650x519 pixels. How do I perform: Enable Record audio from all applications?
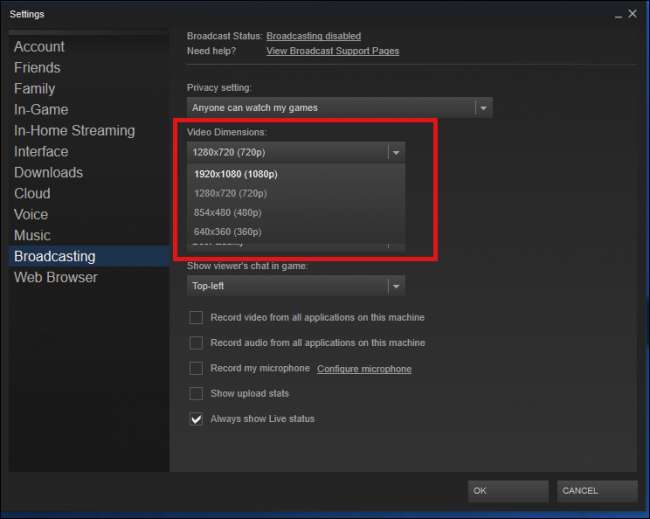[x=196, y=343]
